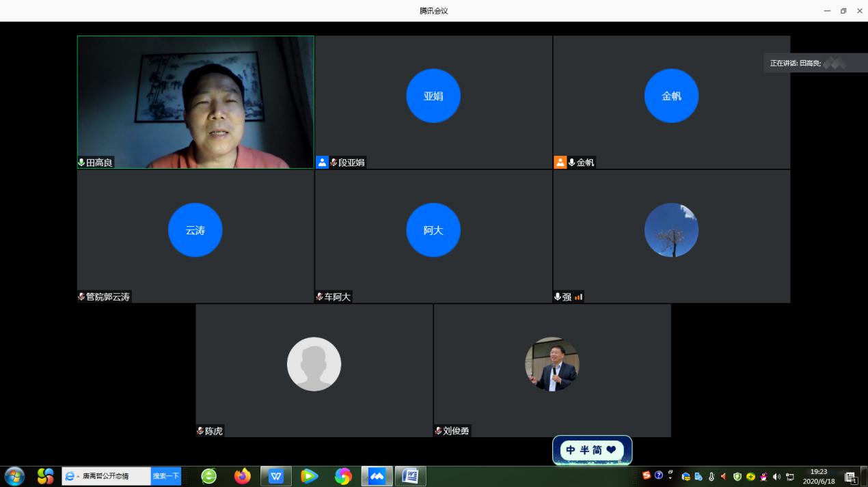Click the Sogou input icon in system tray

(x=647, y=475)
